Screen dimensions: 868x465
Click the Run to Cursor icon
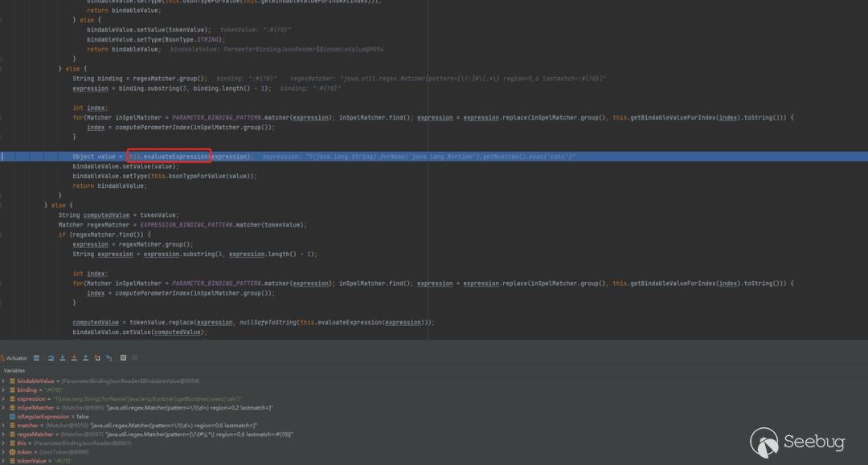point(108,358)
